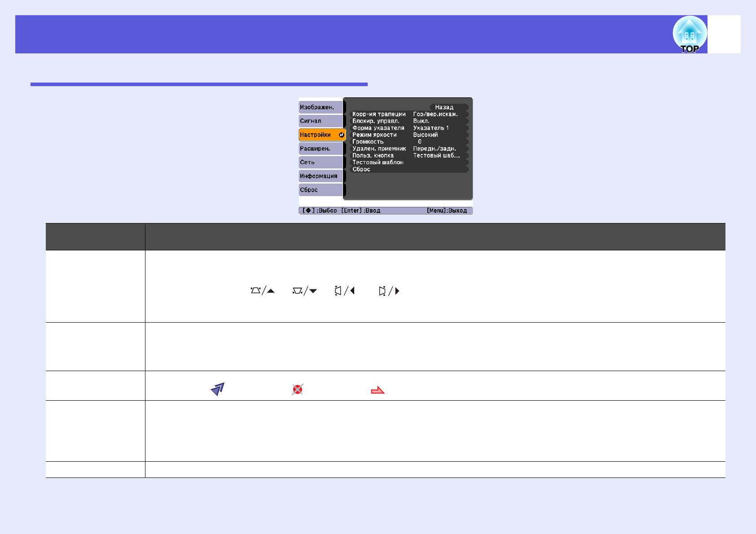Choose the Режим яркости setting

tap(374, 135)
